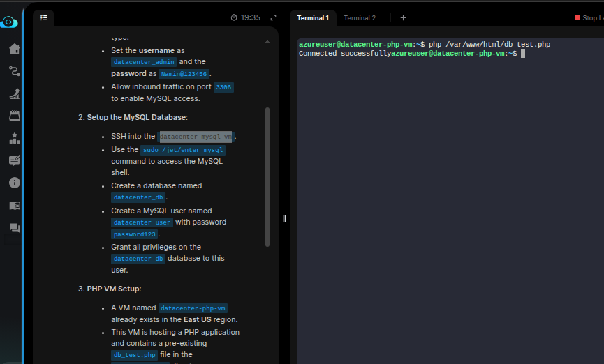
Task: Switch to the Terminal 1 tab
Action: click(312, 17)
